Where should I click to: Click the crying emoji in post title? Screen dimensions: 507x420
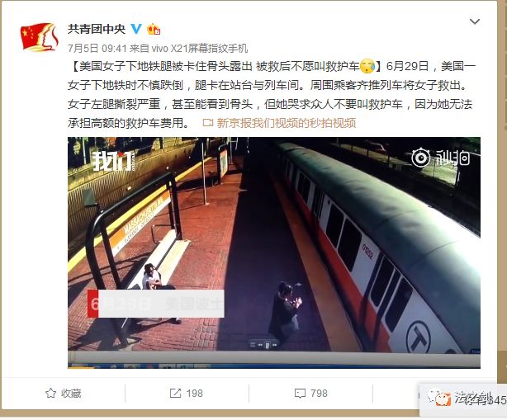[x=367, y=66]
